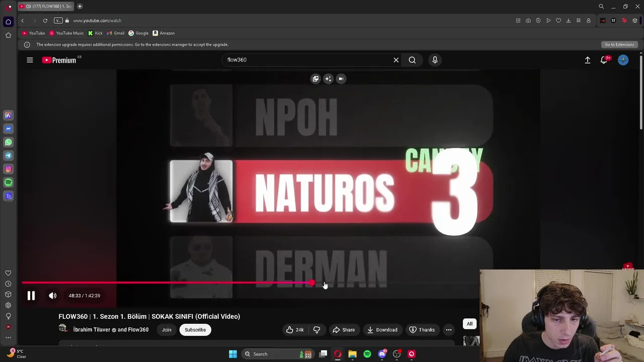Open a new browser tab
The height and width of the screenshot is (362, 644).
tap(79, 7)
